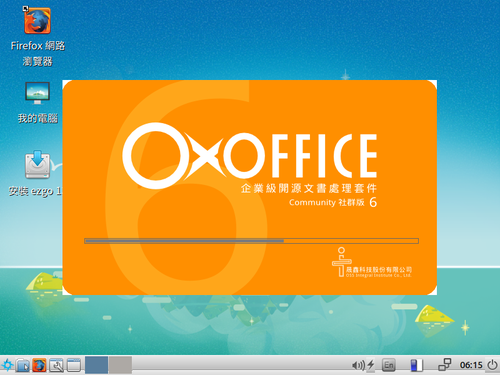Open the system tools taskbar launcher
Image resolution: width=500 pixels, height=375 pixels.
(56, 365)
